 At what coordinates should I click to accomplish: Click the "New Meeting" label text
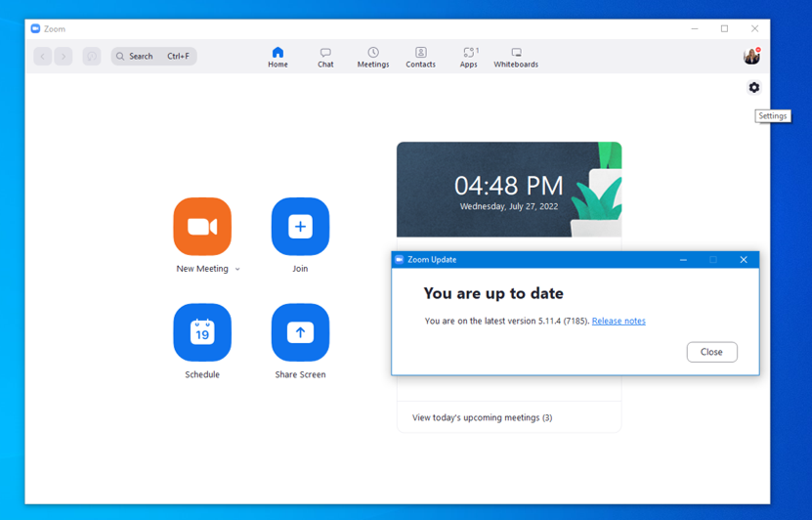tap(202, 268)
